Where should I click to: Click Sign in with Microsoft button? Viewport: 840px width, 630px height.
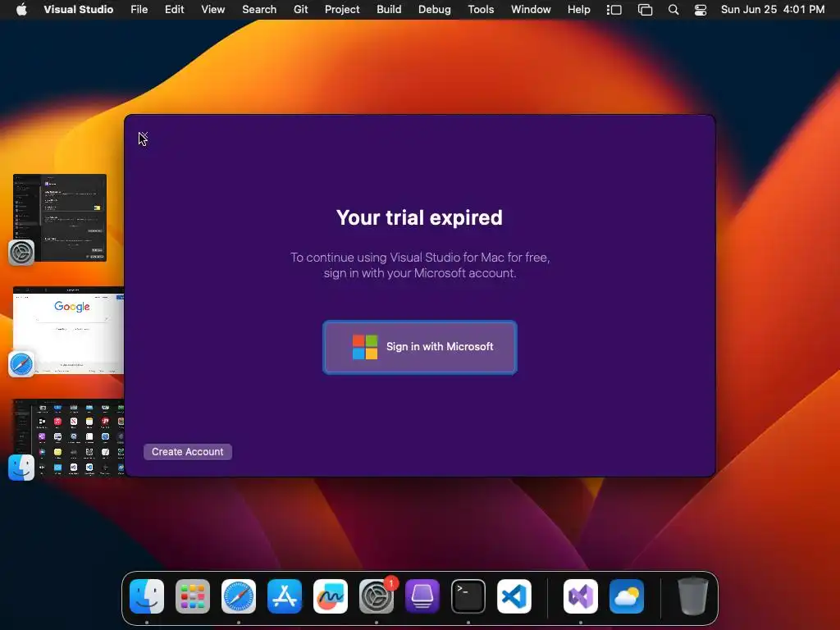419,347
